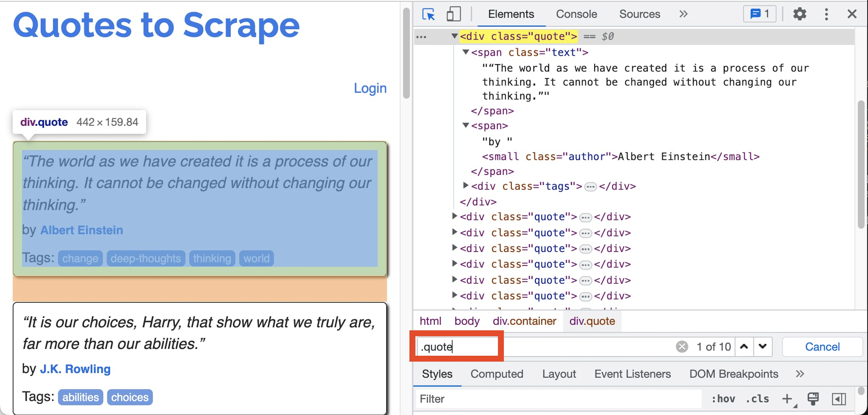Collapse the selected div class quote node
The height and width of the screenshot is (415, 868).
click(454, 36)
